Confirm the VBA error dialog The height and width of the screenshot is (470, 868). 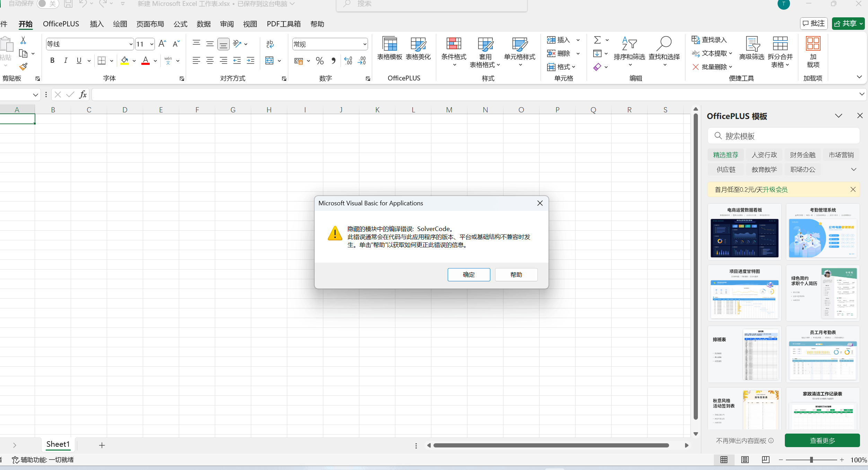[468, 274]
